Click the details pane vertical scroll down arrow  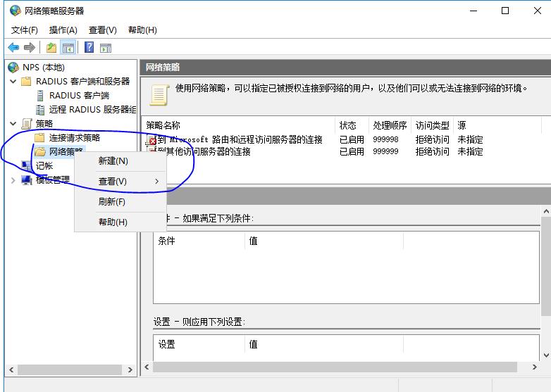546,355
